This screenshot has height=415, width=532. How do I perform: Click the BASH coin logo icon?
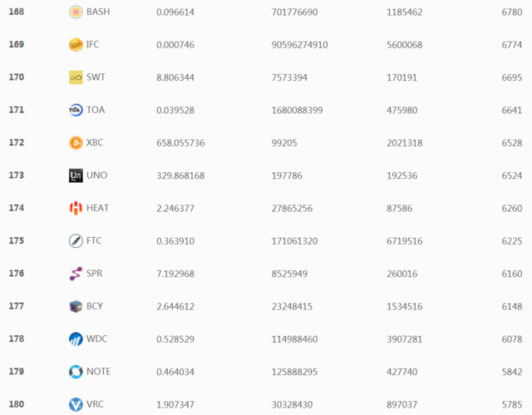[76, 12]
